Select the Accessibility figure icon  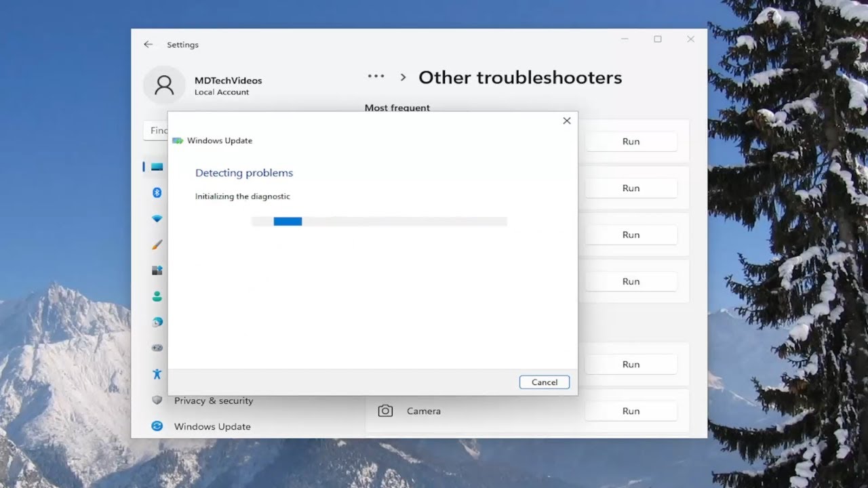tap(157, 374)
